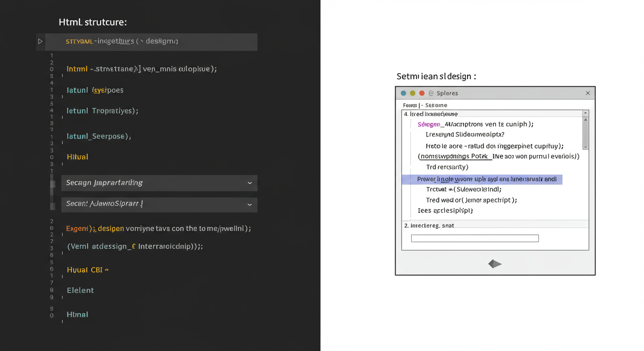Select the "Tred wed or(Jemot apectript)" line
This screenshot has width=644, height=351.
[471, 200]
